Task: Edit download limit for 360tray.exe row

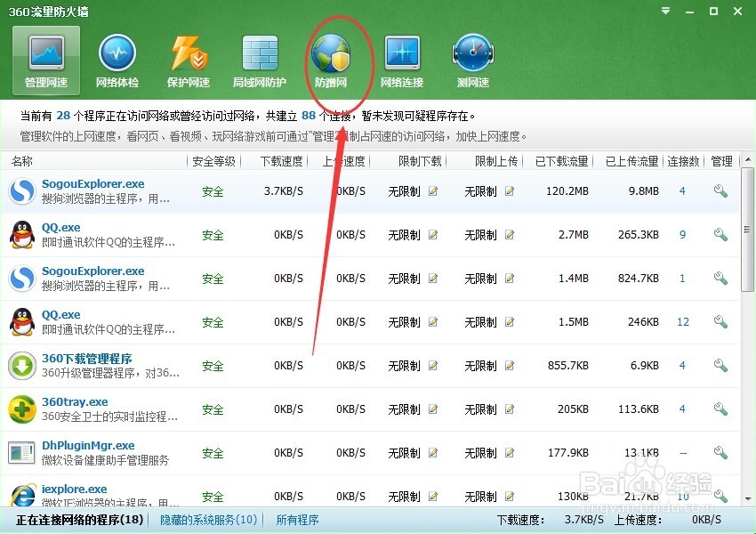Action: tap(433, 409)
